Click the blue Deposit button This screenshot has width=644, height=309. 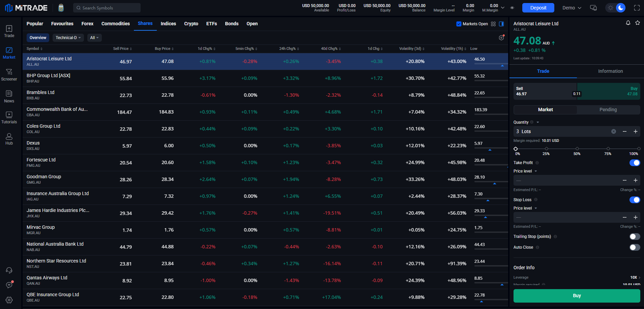tap(538, 8)
